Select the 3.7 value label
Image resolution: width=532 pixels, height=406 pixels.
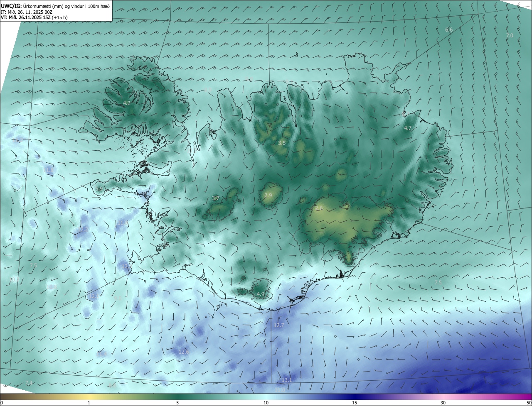pyautogui.click(x=216, y=198)
